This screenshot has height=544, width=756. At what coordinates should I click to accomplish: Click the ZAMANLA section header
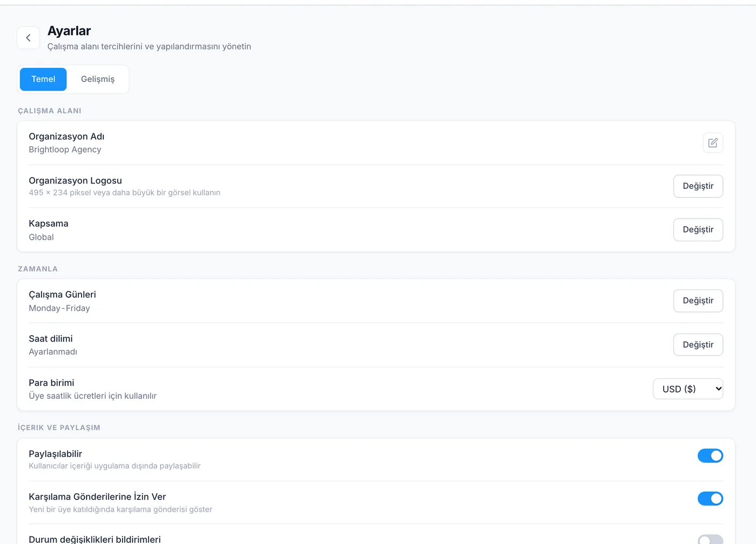(x=38, y=269)
